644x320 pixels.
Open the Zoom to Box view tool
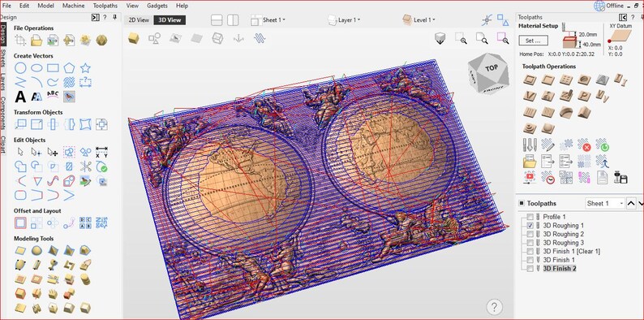pyautogui.click(x=461, y=38)
